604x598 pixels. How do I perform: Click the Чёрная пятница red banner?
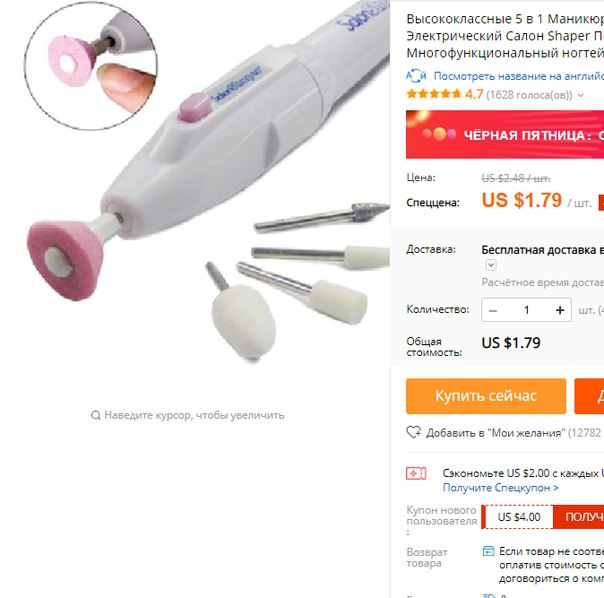click(505, 134)
